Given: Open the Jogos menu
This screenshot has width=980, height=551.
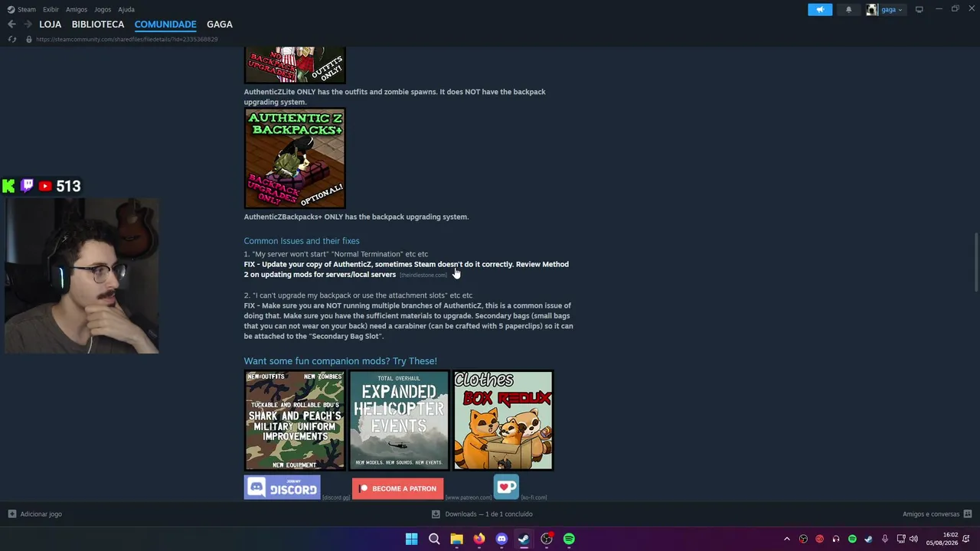Looking at the screenshot, I should pos(103,9).
